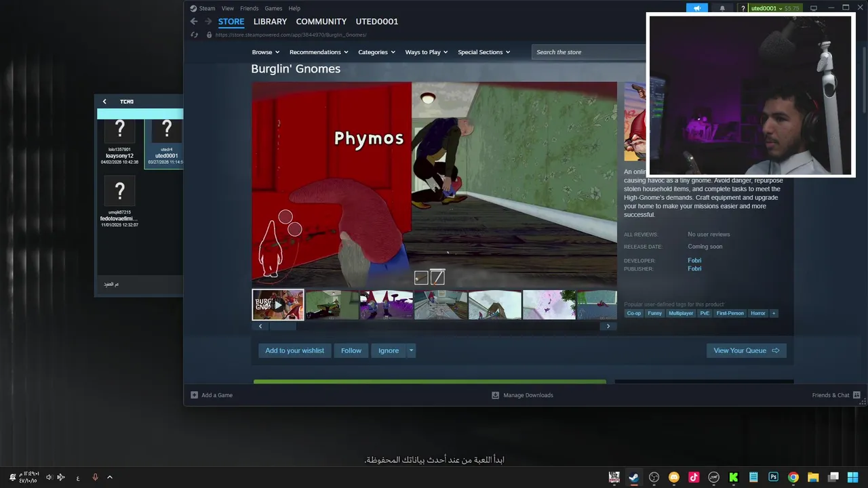The width and height of the screenshot is (868, 488).
Task: Follow the Burglin' Gnomes game
Action: [351, 350]
